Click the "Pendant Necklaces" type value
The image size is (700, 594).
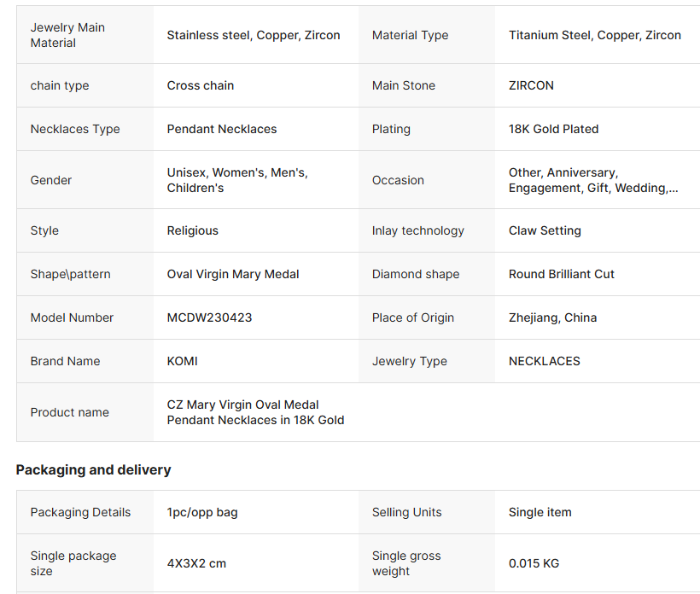(222, 129)
